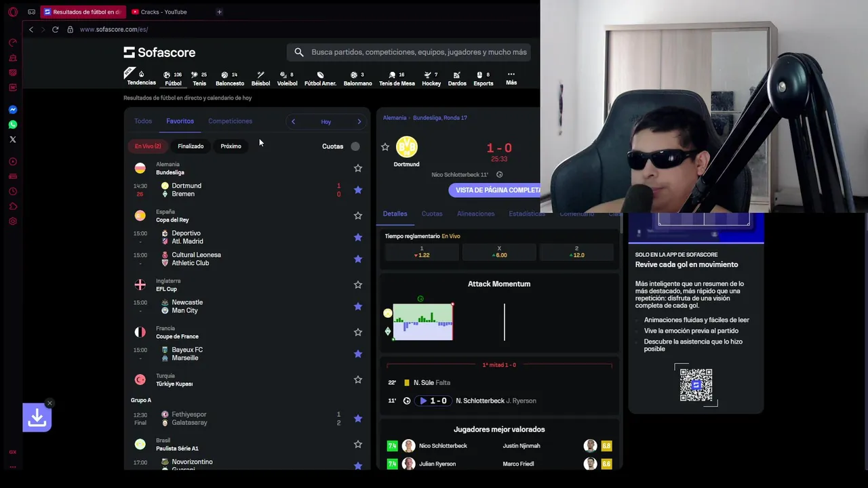Unfavorite the Deportivo vs Atl. Madrid match
The width and height of the screenshot is (868, 488).
[358, 237]
